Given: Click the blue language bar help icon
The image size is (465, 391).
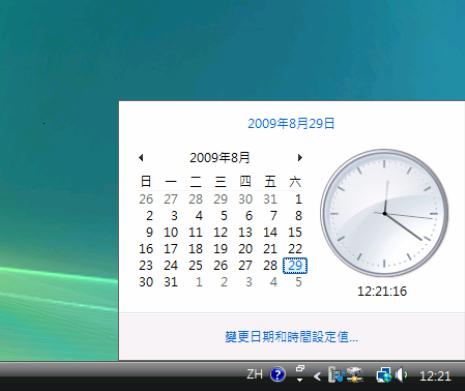Looking at the screenshot, I should click(278, 374).
